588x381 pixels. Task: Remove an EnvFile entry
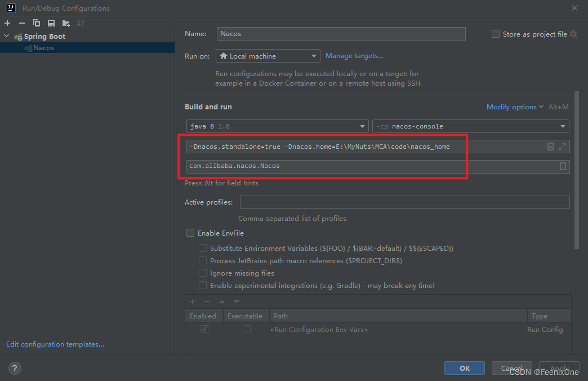pyautogui.click(x=207, y=302)
